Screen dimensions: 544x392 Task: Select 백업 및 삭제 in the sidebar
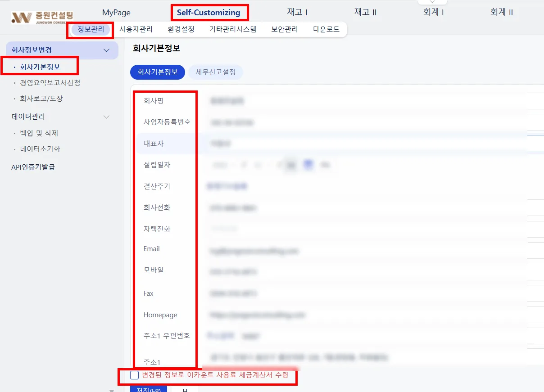coord(39,133)
